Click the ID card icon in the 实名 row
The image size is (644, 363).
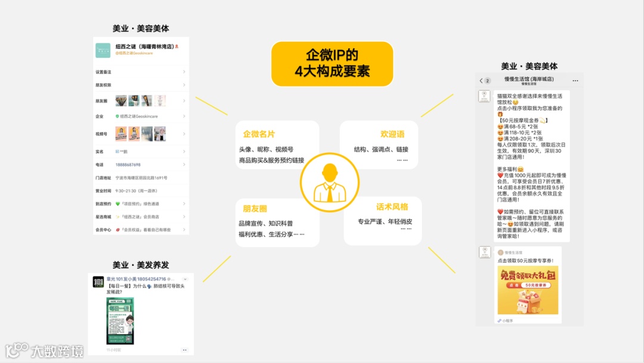tap(117, 151)
